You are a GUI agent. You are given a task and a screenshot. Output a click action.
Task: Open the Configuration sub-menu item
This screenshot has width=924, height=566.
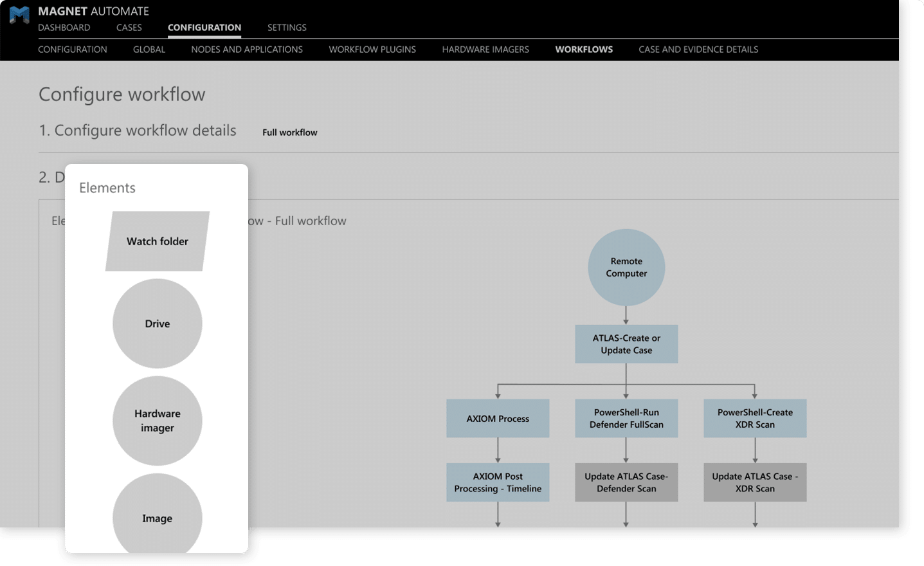click(x=73, y=50)
